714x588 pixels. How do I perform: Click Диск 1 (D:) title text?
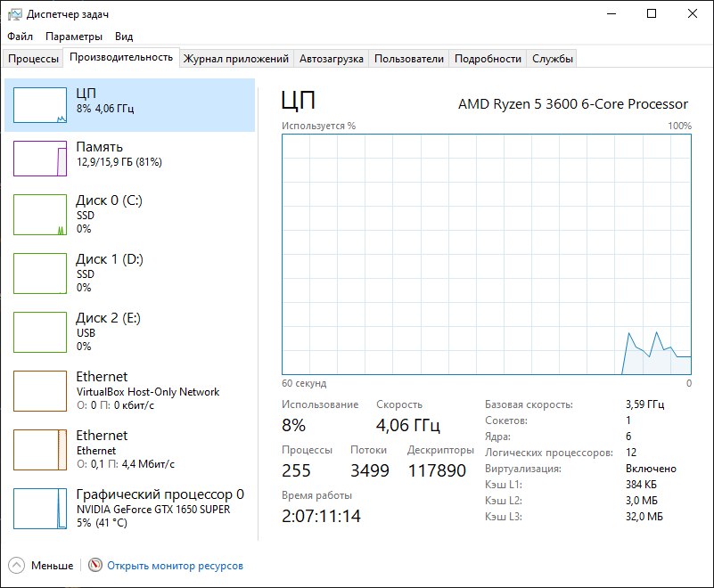(x=110, y=259)
